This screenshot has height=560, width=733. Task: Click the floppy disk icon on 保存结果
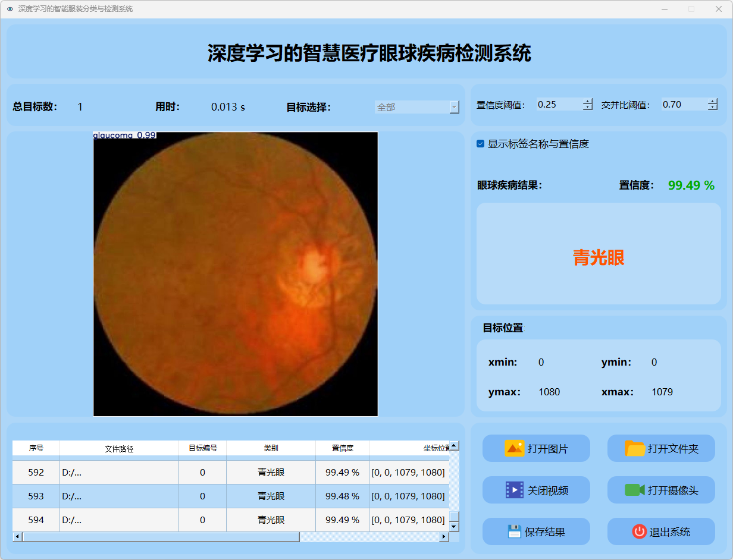tap(514, 531)
